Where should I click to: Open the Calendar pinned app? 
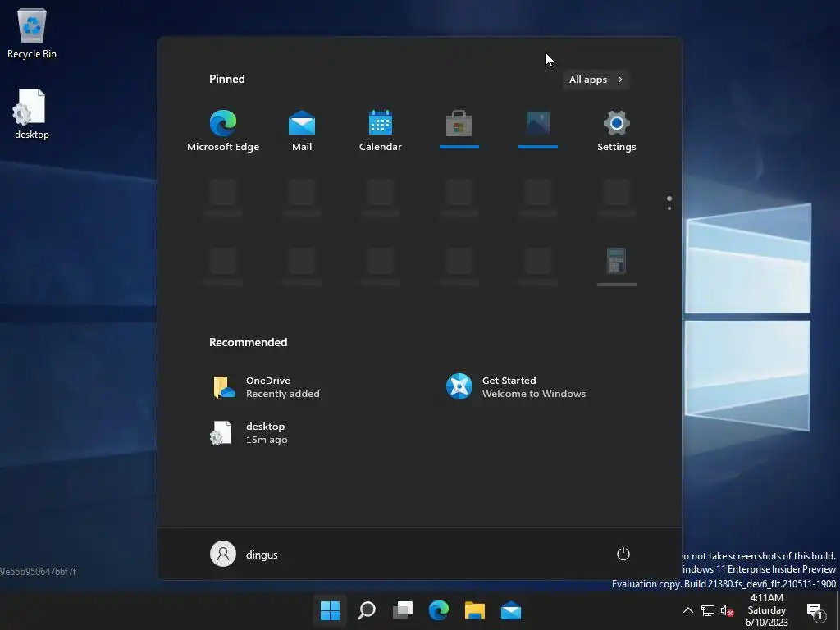click(x=381, y=130)
